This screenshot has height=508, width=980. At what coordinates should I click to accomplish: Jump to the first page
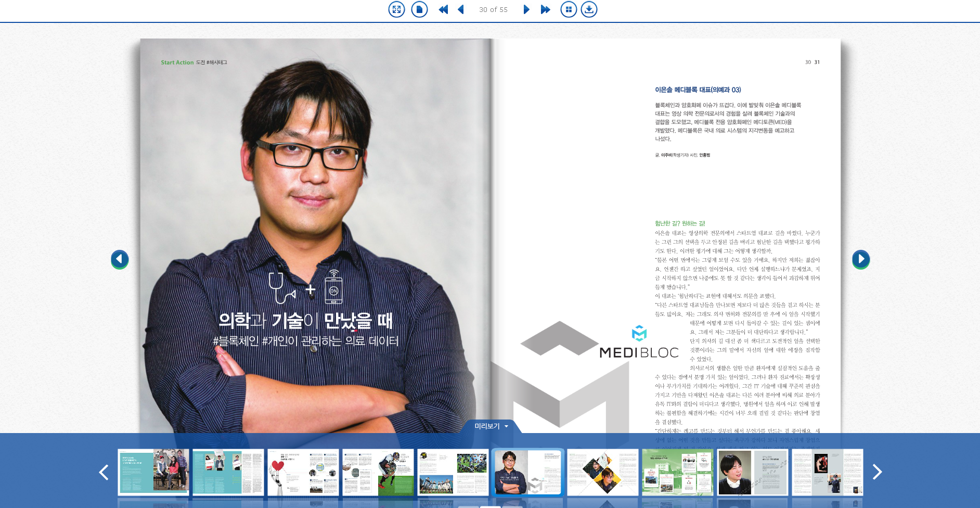443,9
